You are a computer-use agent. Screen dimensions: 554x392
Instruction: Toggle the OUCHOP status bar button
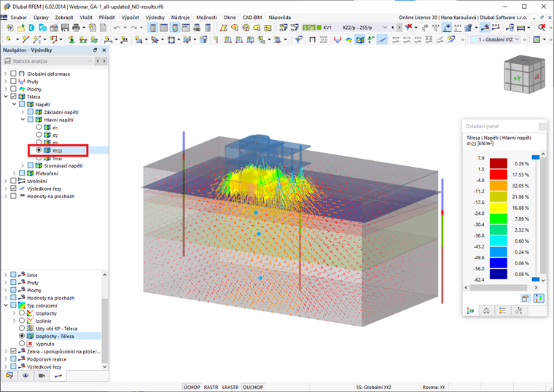click(253, 387)
